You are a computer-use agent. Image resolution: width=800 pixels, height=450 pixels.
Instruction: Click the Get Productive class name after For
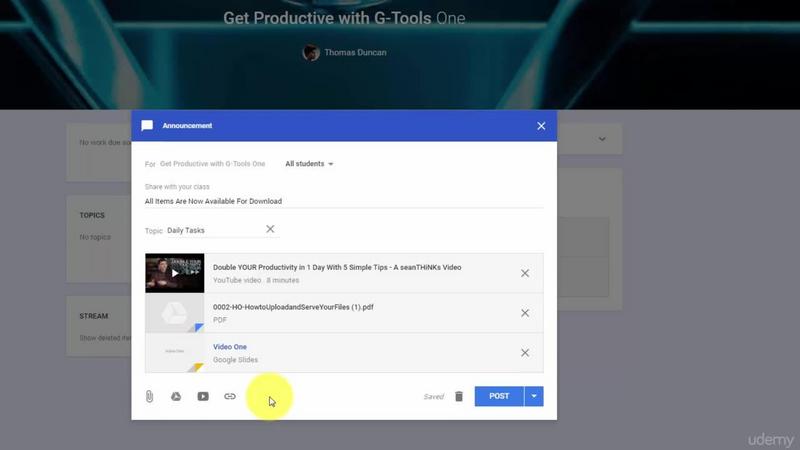coord(212,164)
